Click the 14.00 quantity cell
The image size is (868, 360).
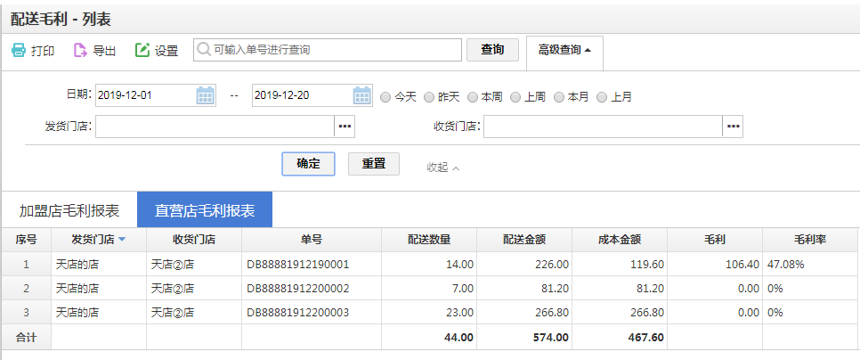point(429,265)
